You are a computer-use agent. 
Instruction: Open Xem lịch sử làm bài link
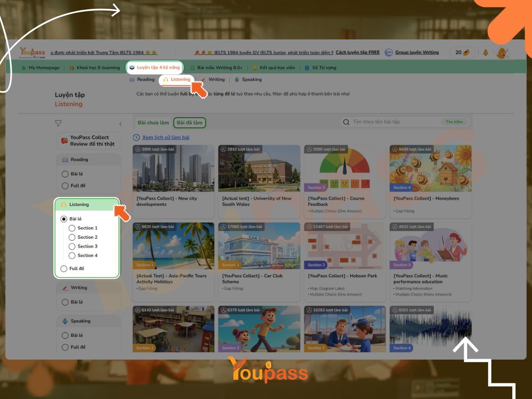click(166, 138)
